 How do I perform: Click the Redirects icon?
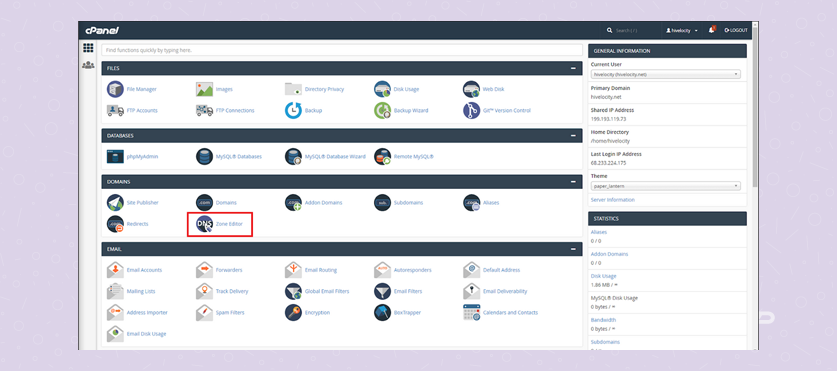(x=115, y=224)
